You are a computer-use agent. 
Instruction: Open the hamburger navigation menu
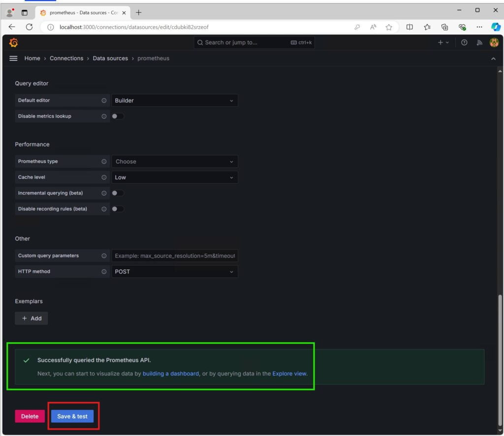coord(14,58)
